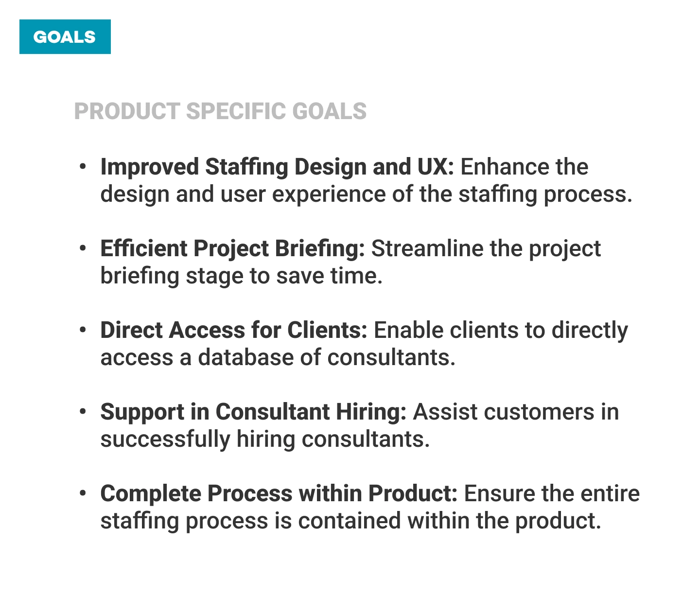The width and height of the screenshot is (700, 597).
Task: Click the Complete Process within Product title
Action: point(279,494)
